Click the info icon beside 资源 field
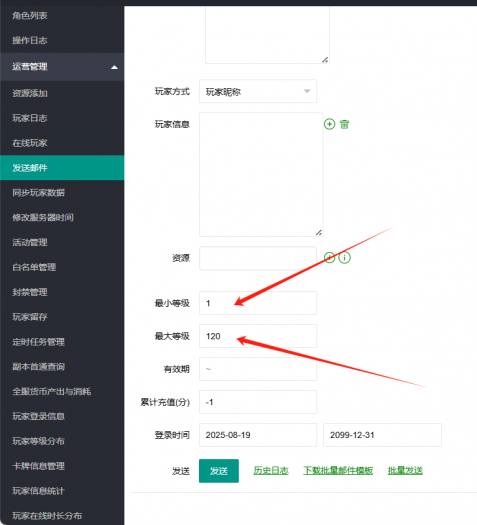Image resolution: width=477 pixels, height=525 pixels. coord(344,257)
